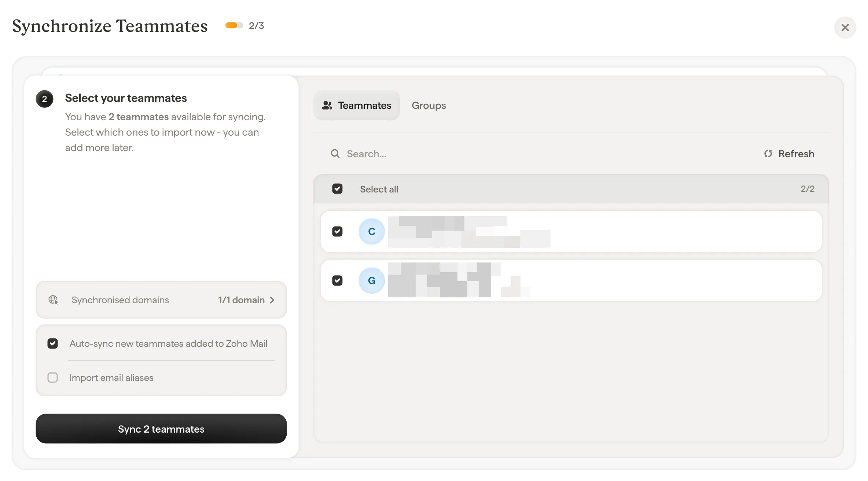Click the Refresh circular arrows icon
The image size is (868, 481).
pos(768,154)
